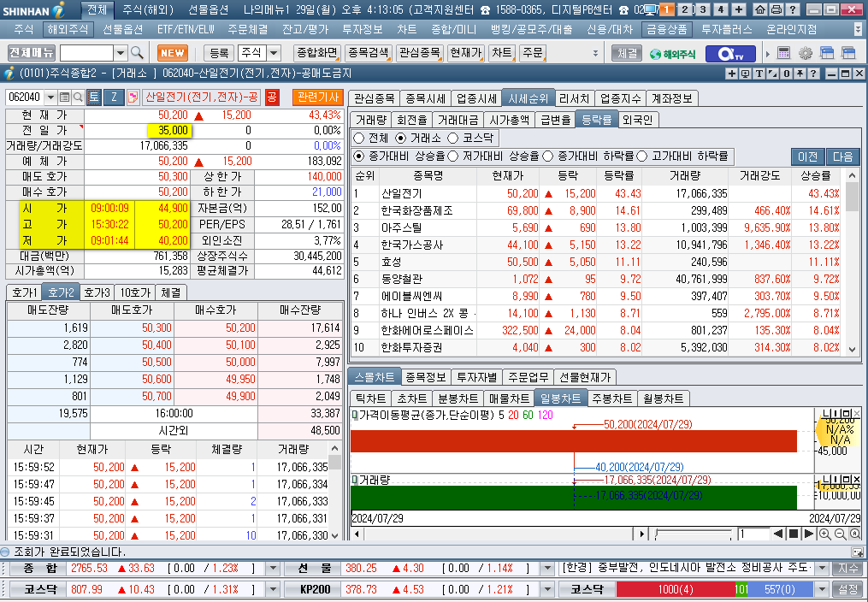Click the αTV broadcast icon

pyautogui.click(x=730, y=54)
